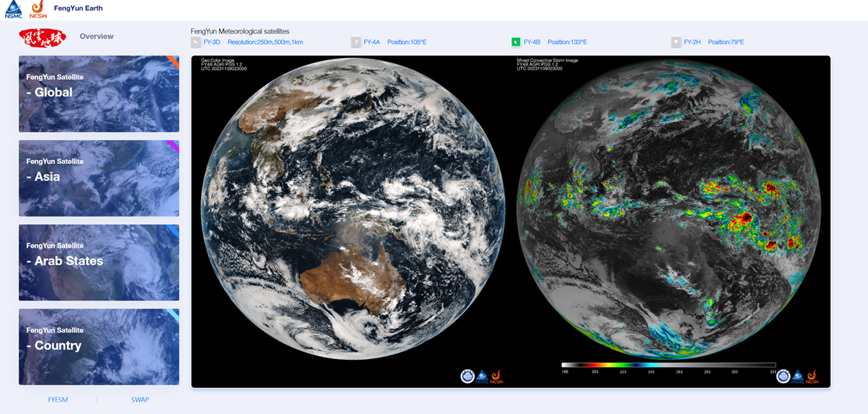Select the FY-4A satellite icon
Image resolution: width=868 pixels, height=414 pixels.
point(356,43)
